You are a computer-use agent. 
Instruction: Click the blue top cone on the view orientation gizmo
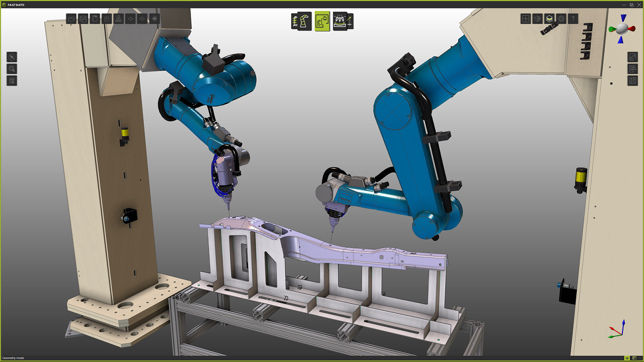(623, 18)
